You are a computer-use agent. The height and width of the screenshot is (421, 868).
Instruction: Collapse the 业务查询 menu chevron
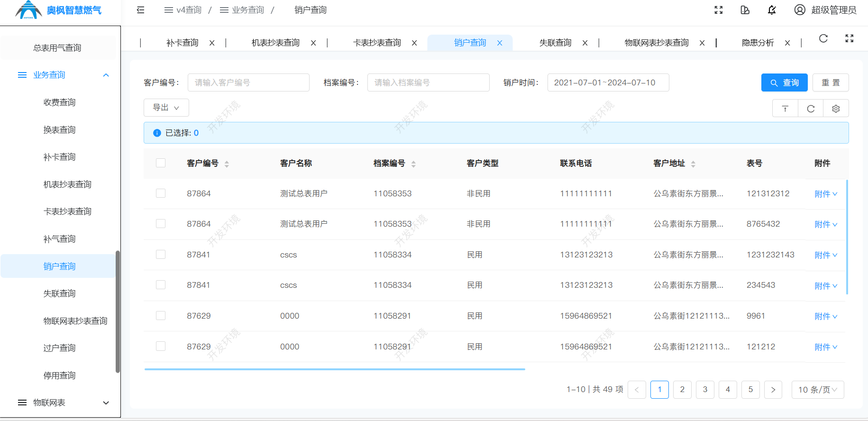tap(106, 75)
